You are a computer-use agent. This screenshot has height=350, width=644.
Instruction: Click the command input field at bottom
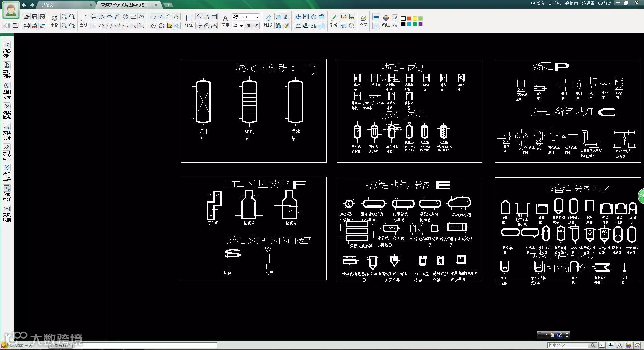pyautogui.click(x=146, y=345)
